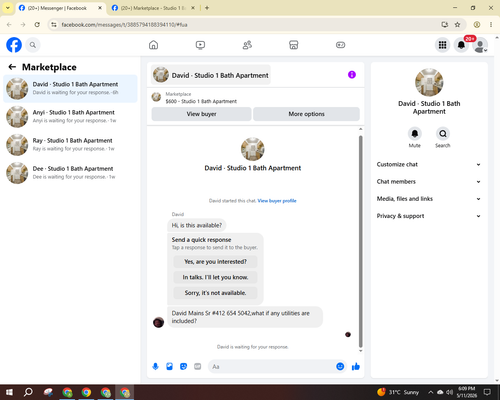
Task: Expand the Customize chat section
Action: coord(429,164)
